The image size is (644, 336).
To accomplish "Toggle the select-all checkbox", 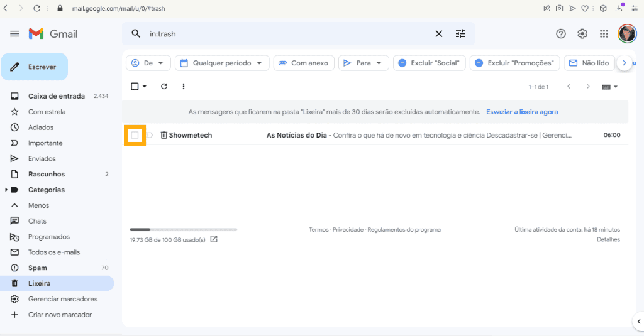I will [135, 86].
